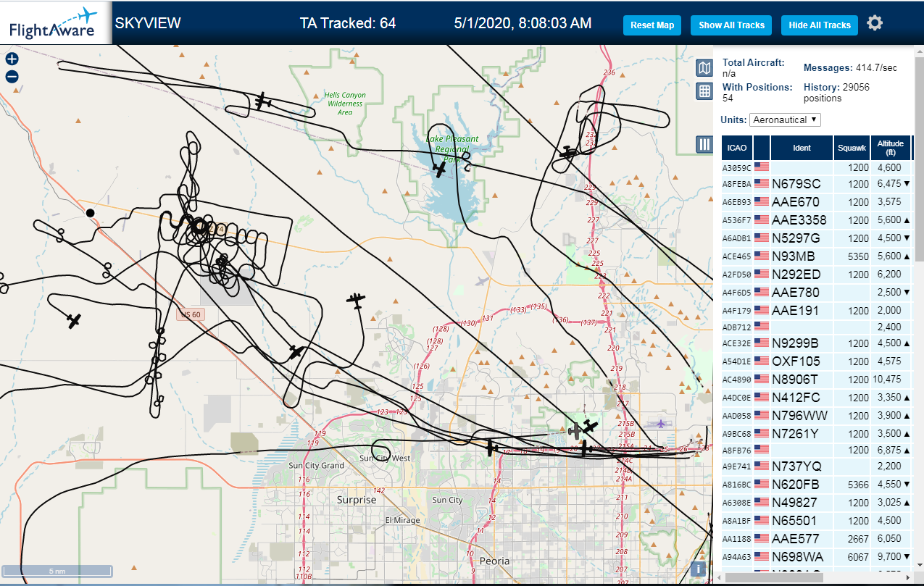Select the gray aircraft icon on map
The height and width of the screenshot is (586, 924).
pos(575,431)
